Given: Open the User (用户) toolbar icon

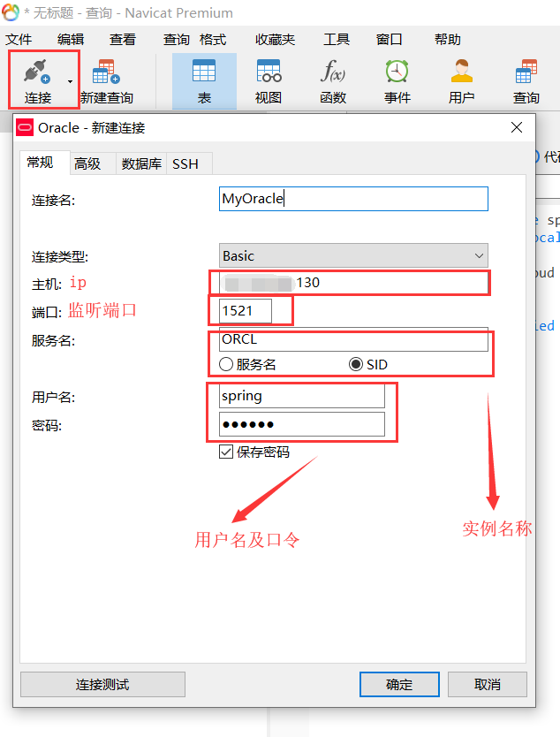Looking at the screenshot, I should click(x=461, y=71).
